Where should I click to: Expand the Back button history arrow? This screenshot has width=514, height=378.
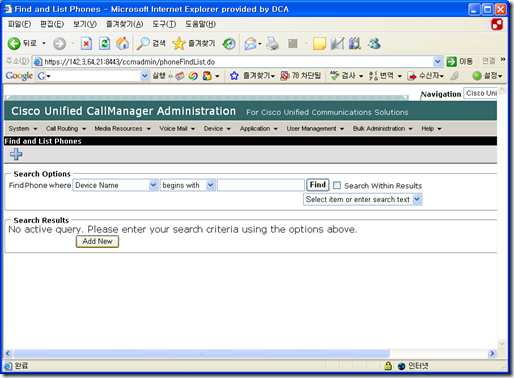coord(44,43)
